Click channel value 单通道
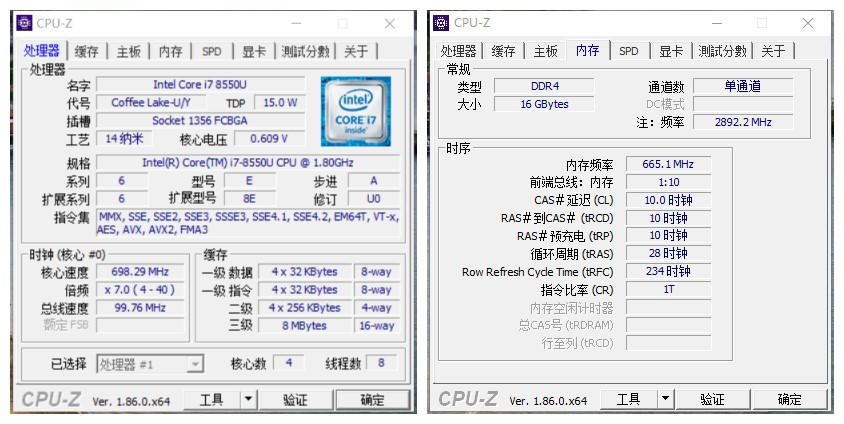The image size is (844, 424). (743, 86)
